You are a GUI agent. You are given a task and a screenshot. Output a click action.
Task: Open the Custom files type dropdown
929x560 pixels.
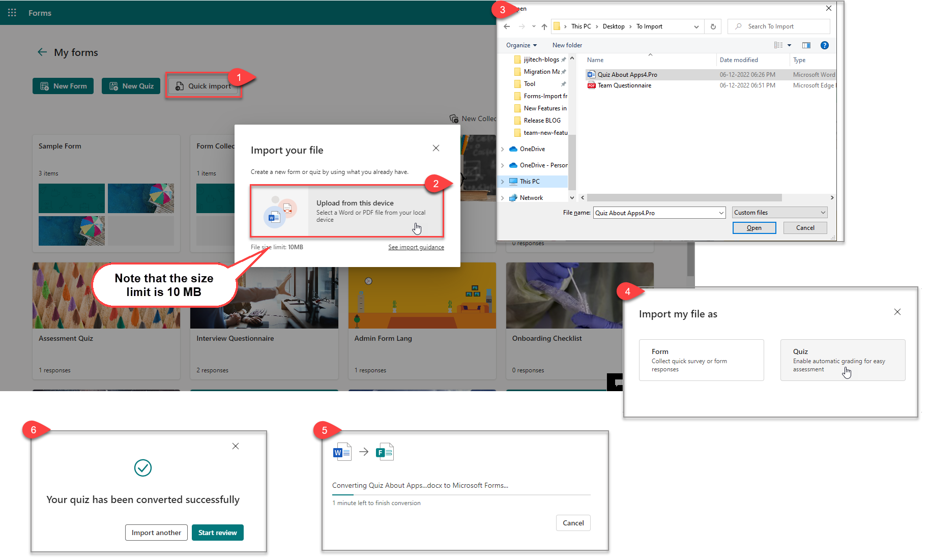tap(779, 213)
